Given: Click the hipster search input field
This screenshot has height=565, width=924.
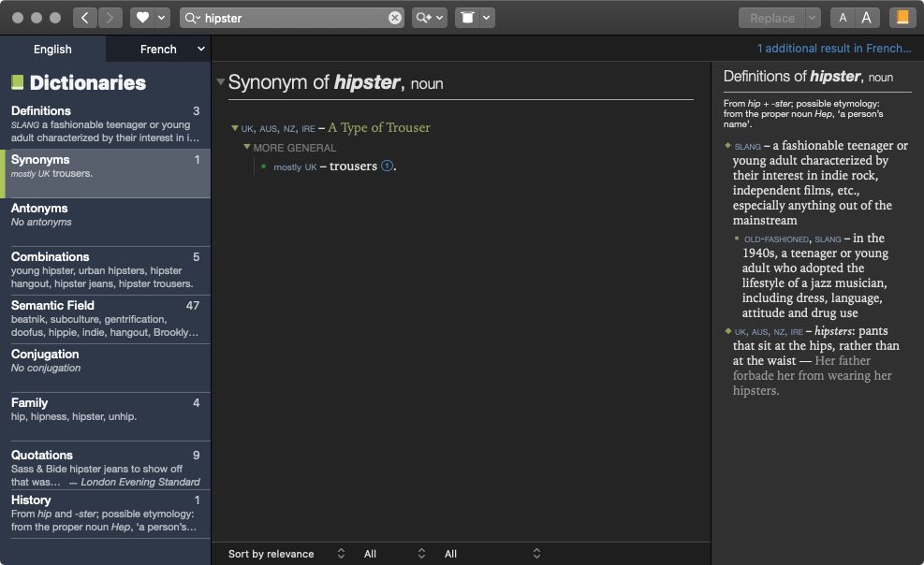Looking at the screenshot, I should (293, 19).
